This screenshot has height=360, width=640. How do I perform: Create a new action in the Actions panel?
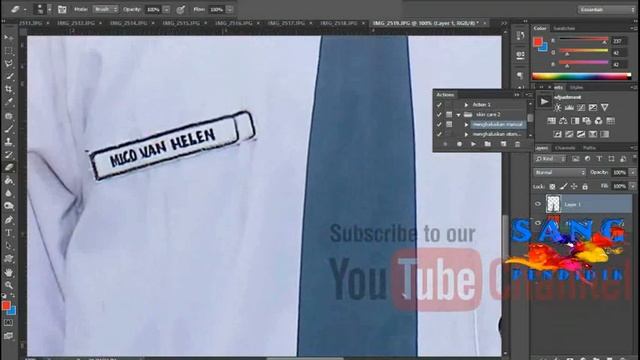503,144
